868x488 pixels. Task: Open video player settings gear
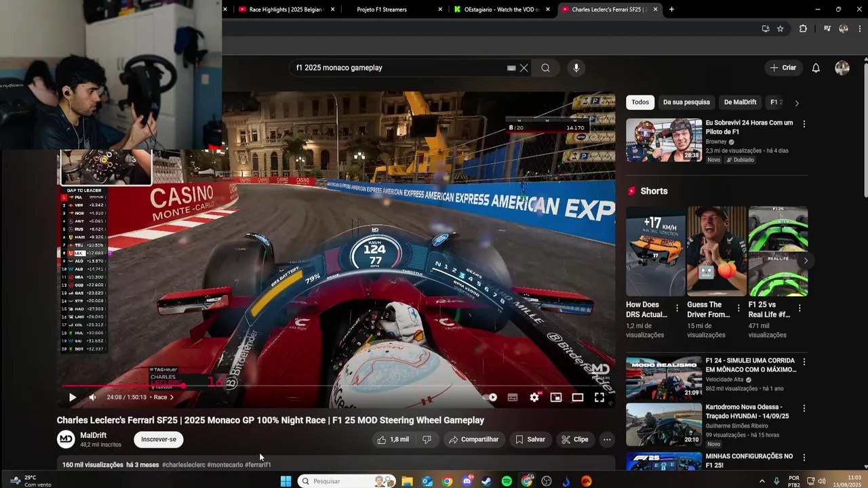[x=534, y=398]
